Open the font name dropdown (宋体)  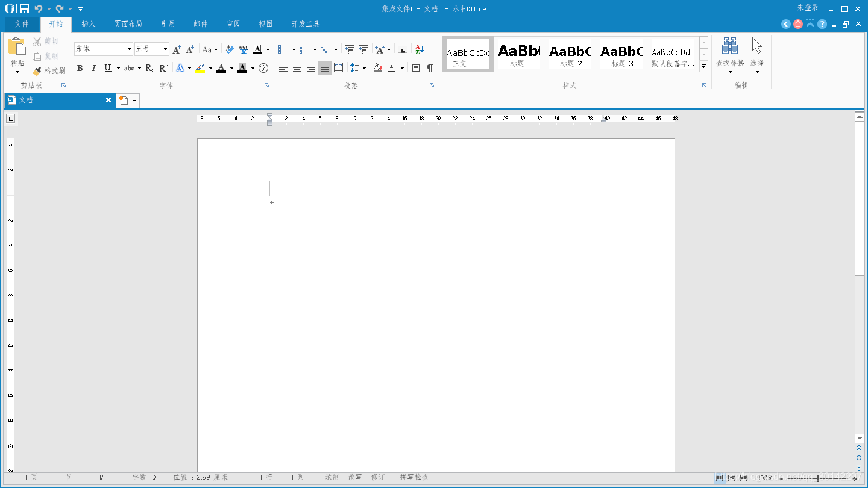129,49
